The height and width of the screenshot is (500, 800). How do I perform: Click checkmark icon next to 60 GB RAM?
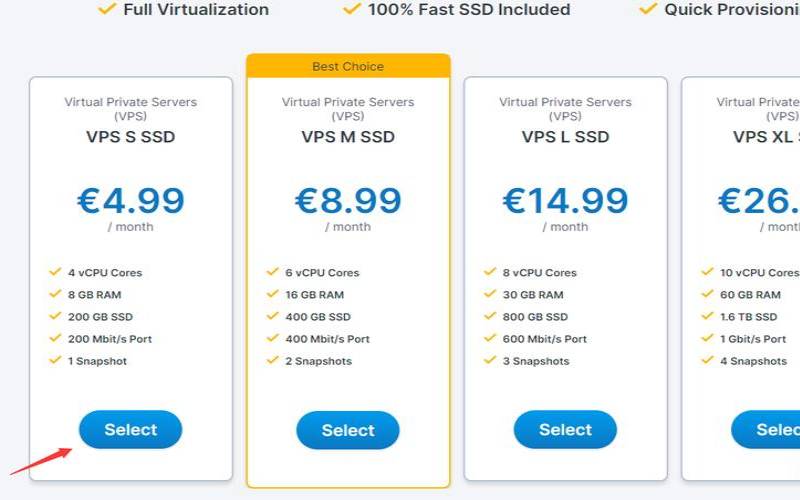click(x=707, y=294)
